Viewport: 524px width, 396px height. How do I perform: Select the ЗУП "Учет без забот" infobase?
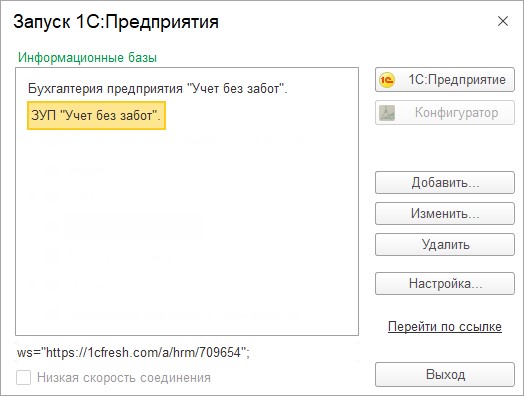click(x=96, y=115)
